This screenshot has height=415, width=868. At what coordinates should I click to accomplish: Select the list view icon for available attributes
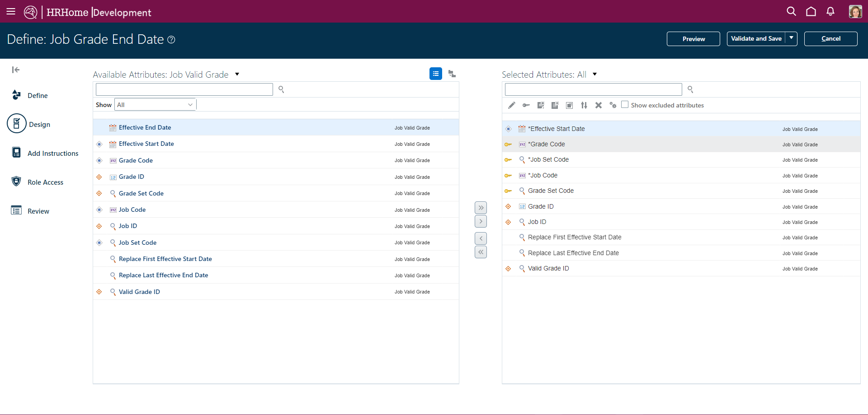point(435,73)
